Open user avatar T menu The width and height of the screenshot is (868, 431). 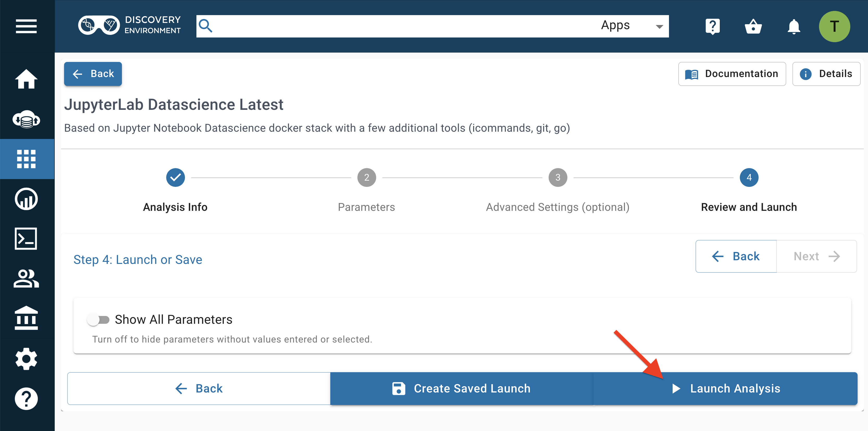834,26
